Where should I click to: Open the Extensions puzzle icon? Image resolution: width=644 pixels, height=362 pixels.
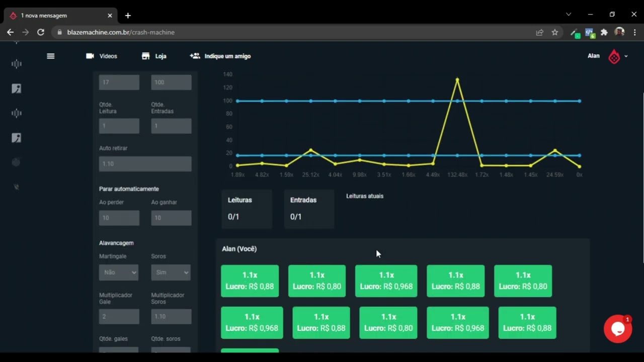tap(604, 32)
